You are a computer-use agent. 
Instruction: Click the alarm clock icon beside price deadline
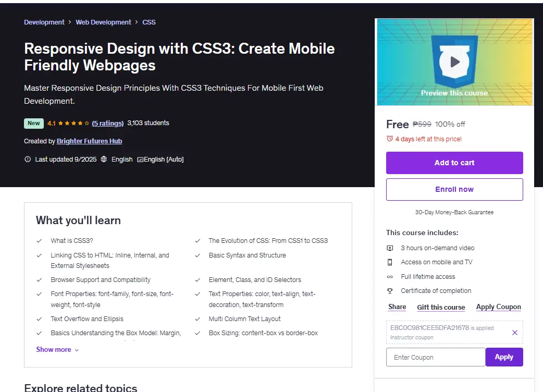390,139
